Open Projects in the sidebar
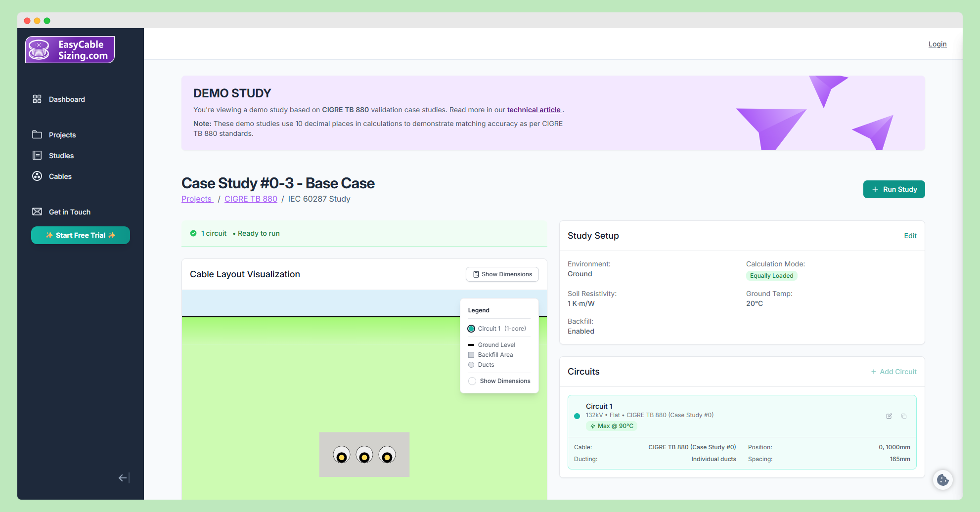This screenshot has width=980, height=512. [62, 135]
